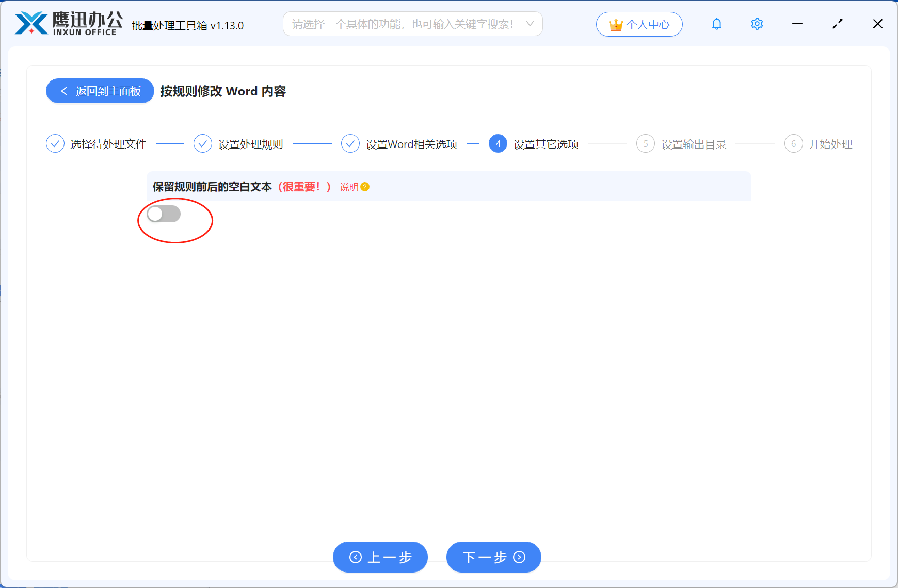Click the fullscreen expand arrows icon
The height and width of the screenshot is (588, 898).
point(837,24)
